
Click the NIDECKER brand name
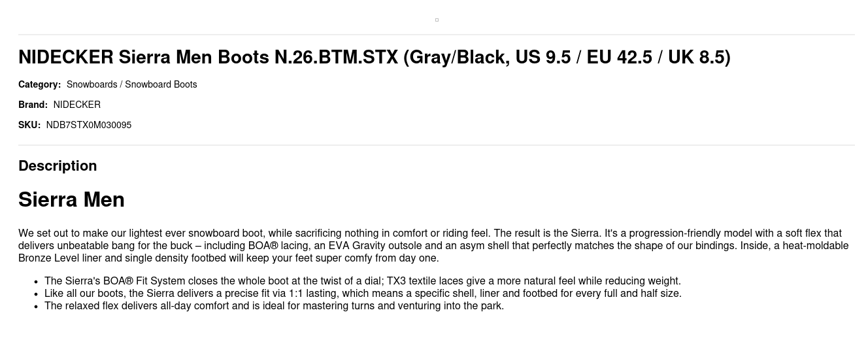pyautogui.click(x=77, y=105)
